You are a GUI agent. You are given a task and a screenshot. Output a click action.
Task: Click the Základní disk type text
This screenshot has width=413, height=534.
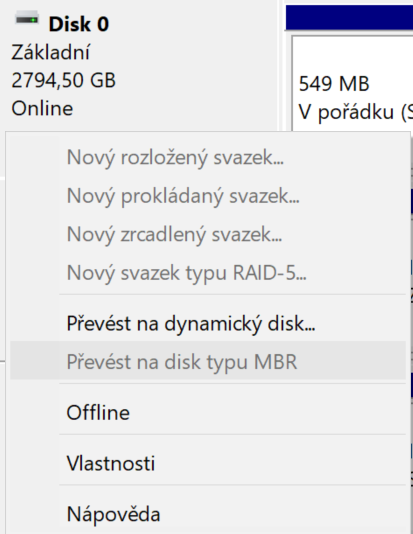[50, 52]
